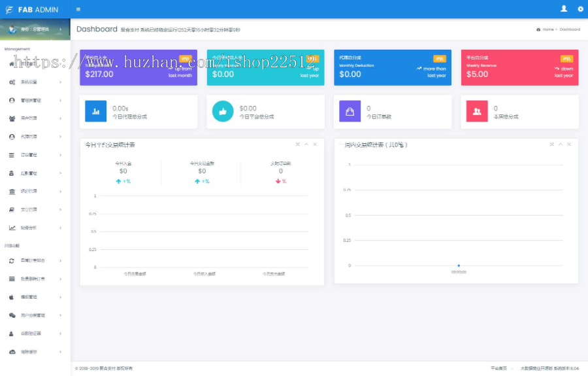Screen dimensions: 588x376
Task: Open the user profile icon in header
Action: (564, 9)
